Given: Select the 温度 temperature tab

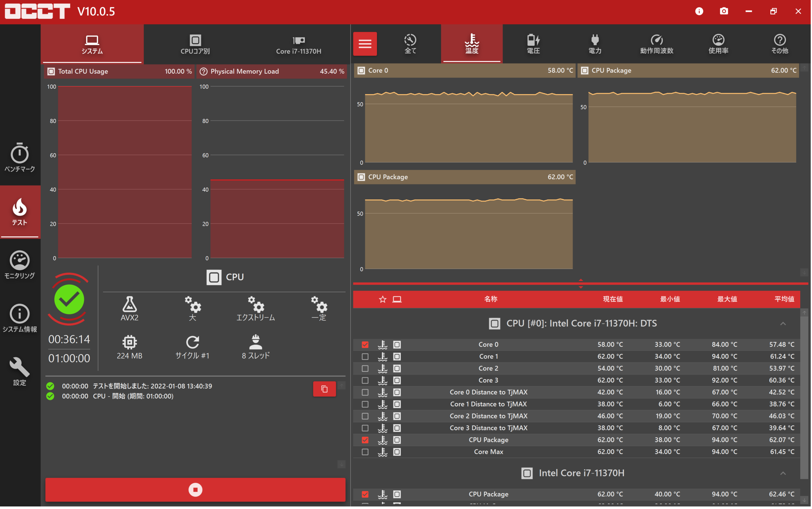Looking at the screenshot, I should click(x=472, y=44).
